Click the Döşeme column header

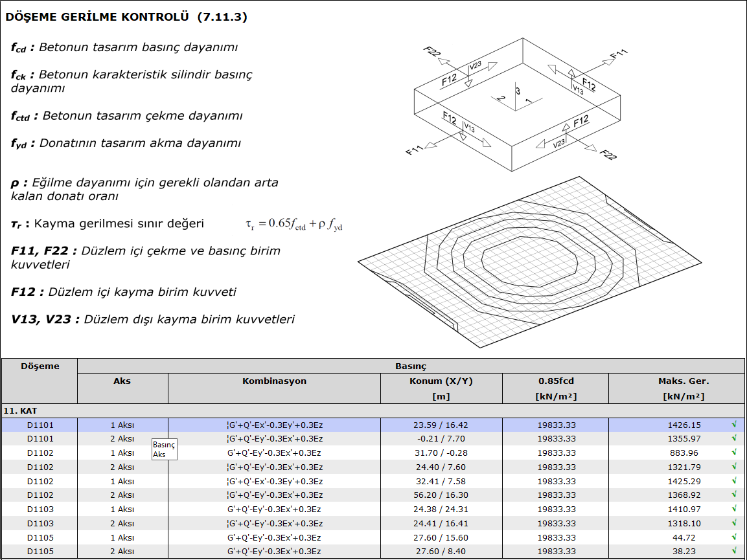pyautogui.click(x=40, y=366)
